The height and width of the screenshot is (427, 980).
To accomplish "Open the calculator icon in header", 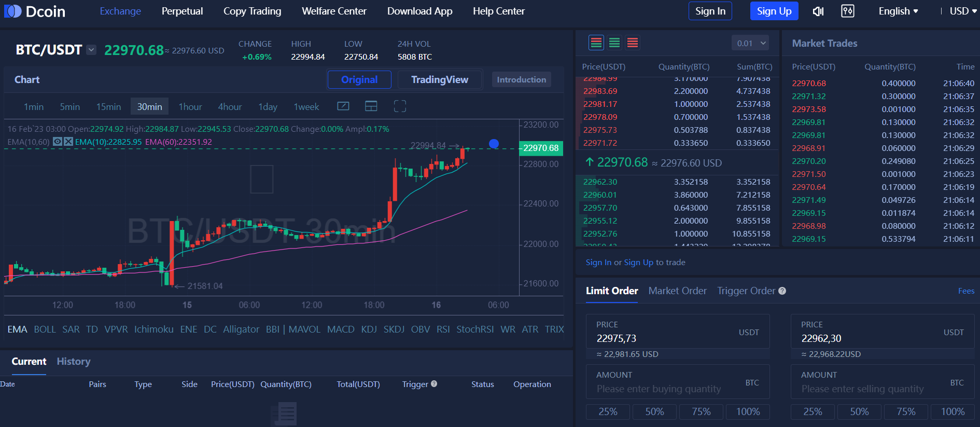I will (x=848, y=11).
